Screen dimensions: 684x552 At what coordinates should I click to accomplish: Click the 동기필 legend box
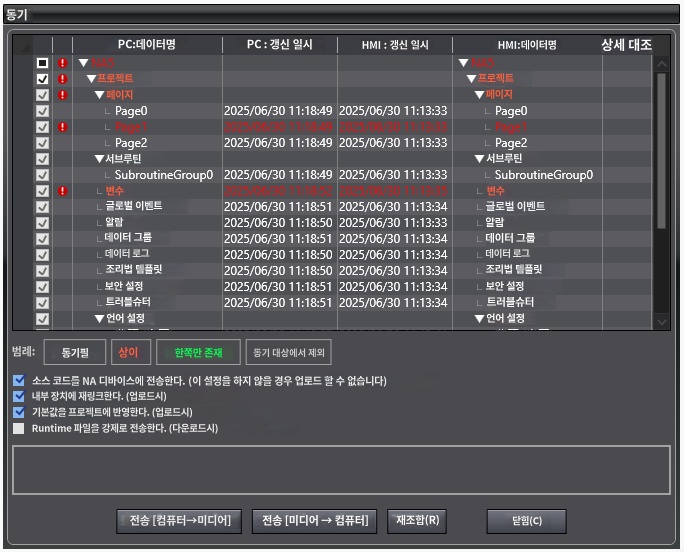(x=75, y=352)
